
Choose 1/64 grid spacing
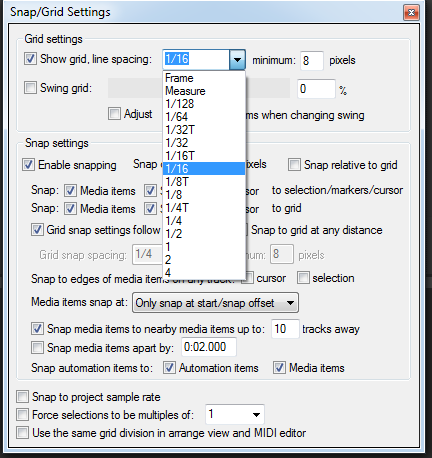pyautogui.click(x=204, y=117)
